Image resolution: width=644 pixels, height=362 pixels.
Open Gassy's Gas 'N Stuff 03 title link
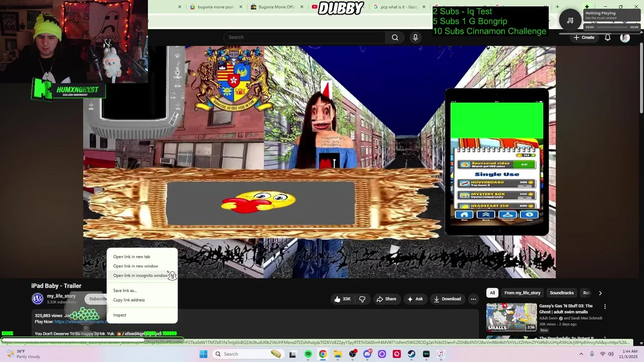pos(566,309)
